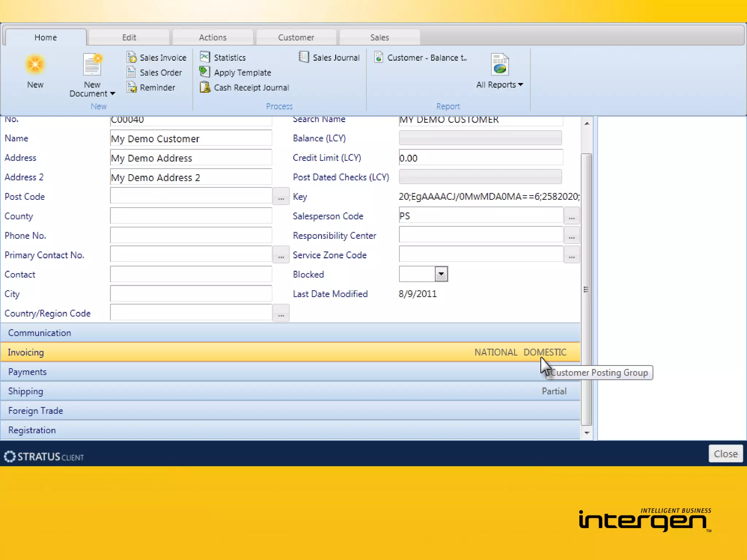Viewport: 747px width, 560px height.
Task: Click the All Reports icon
Action: pos(500,64)
